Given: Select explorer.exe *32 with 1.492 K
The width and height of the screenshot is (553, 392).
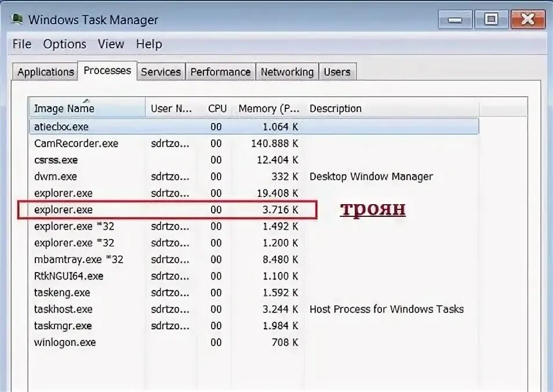Looking at the screenshot, I should pos(253,226).
